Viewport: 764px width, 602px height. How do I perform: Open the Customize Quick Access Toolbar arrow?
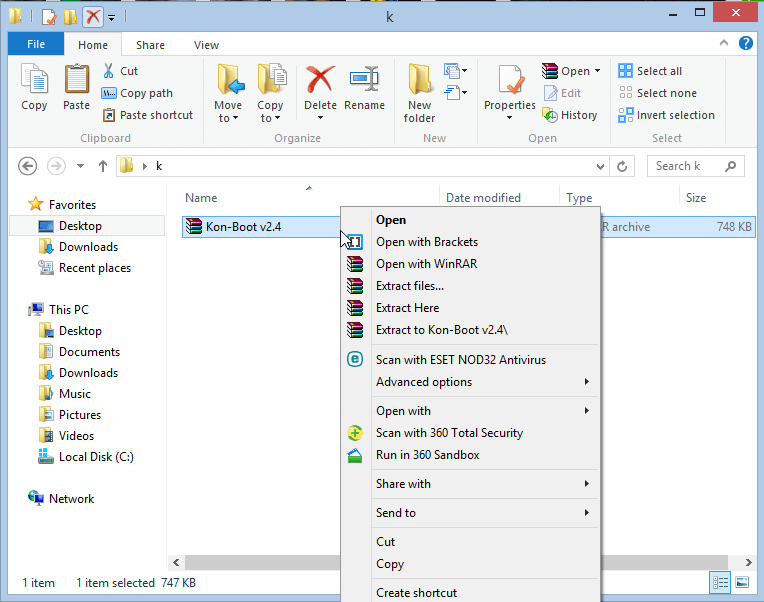(x=112, y=18)
